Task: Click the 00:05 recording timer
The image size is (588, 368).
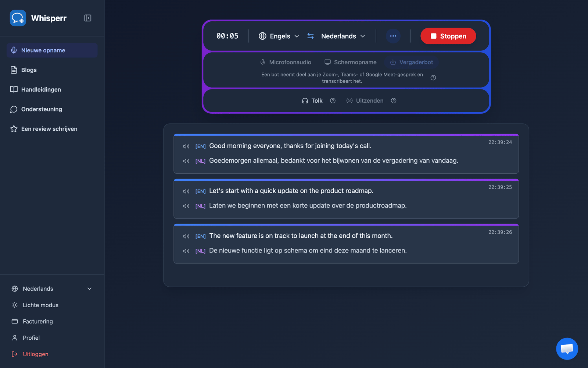Action: pos(227,36)
